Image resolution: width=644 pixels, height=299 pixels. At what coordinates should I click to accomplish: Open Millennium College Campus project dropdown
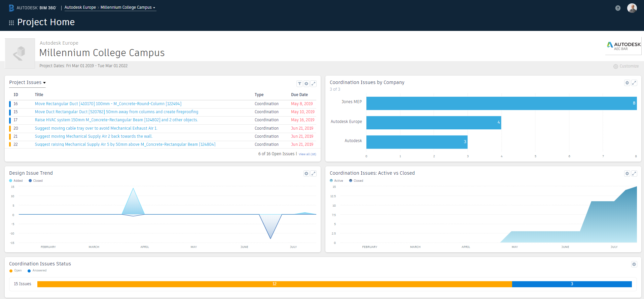tap(128, 7)
